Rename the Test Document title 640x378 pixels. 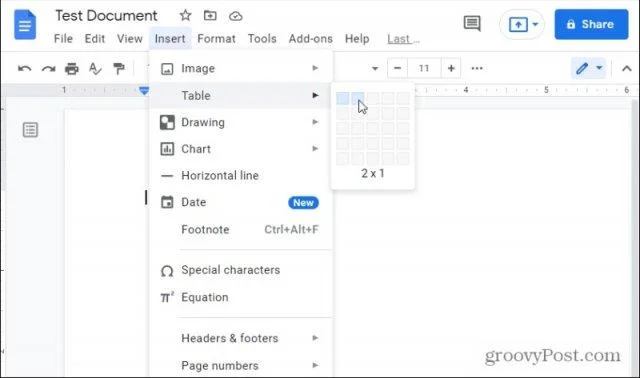[106, 16]
